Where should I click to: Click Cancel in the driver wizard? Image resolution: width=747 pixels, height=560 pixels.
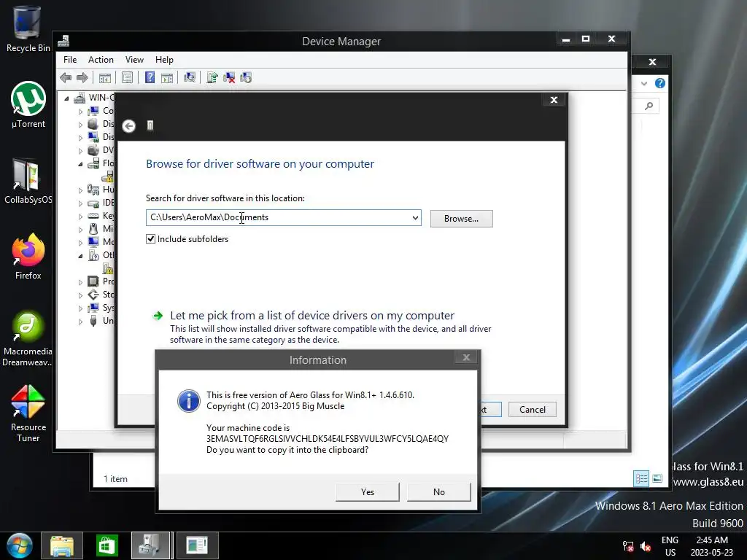point(532,410)
